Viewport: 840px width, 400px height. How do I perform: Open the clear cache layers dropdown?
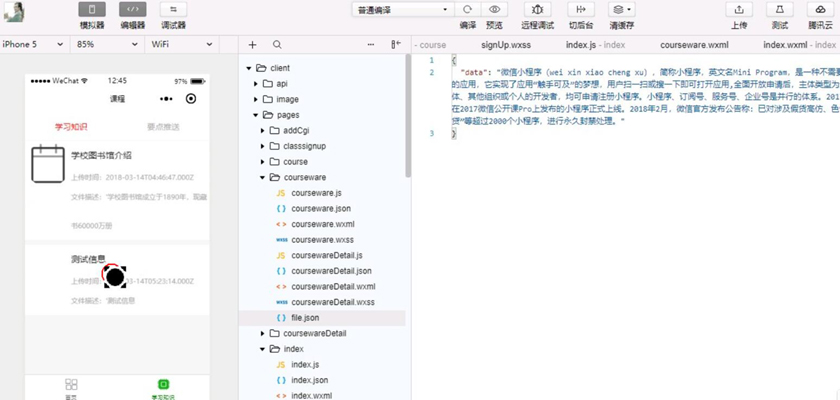click(x=622, y=10)
